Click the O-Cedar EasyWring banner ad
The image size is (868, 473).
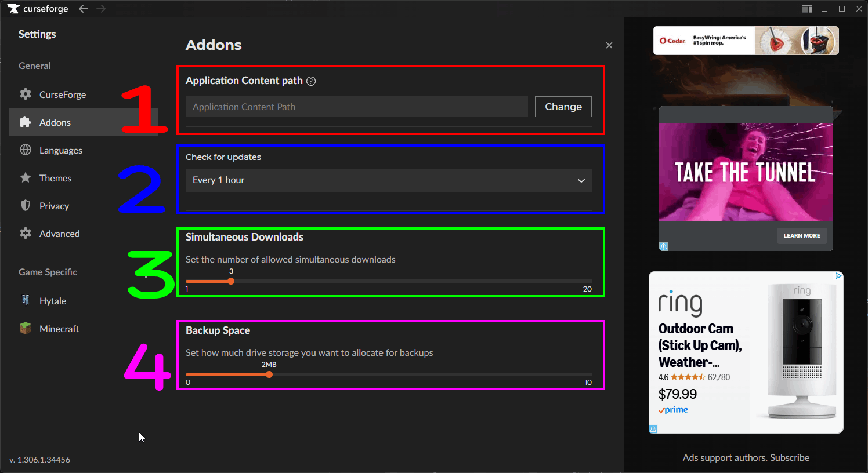[746, 41]
